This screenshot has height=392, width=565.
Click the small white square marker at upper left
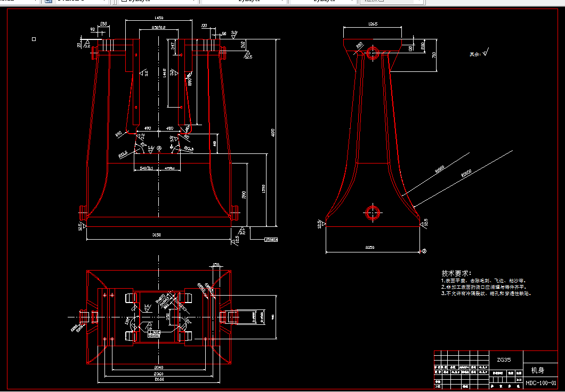point(34,39)
